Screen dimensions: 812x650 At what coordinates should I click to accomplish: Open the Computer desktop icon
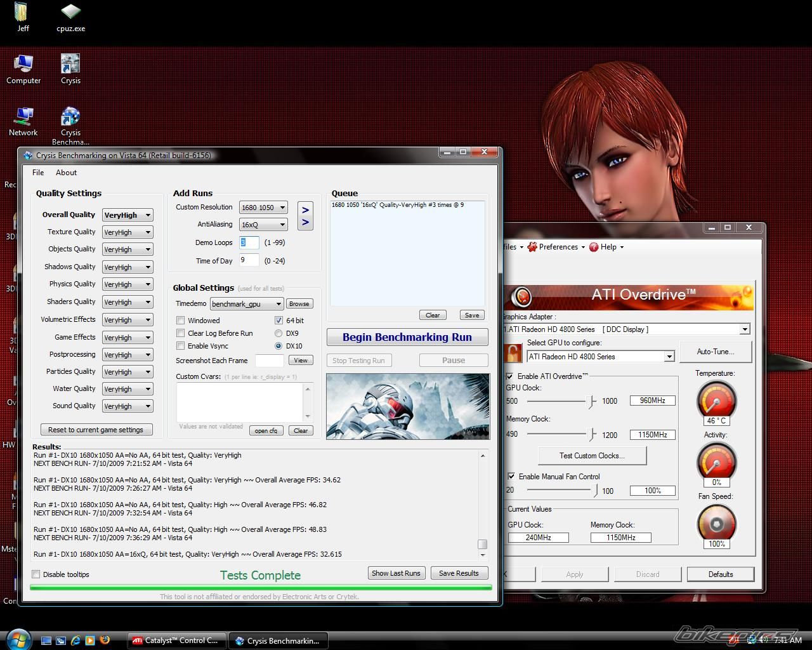tap(23, 66)
